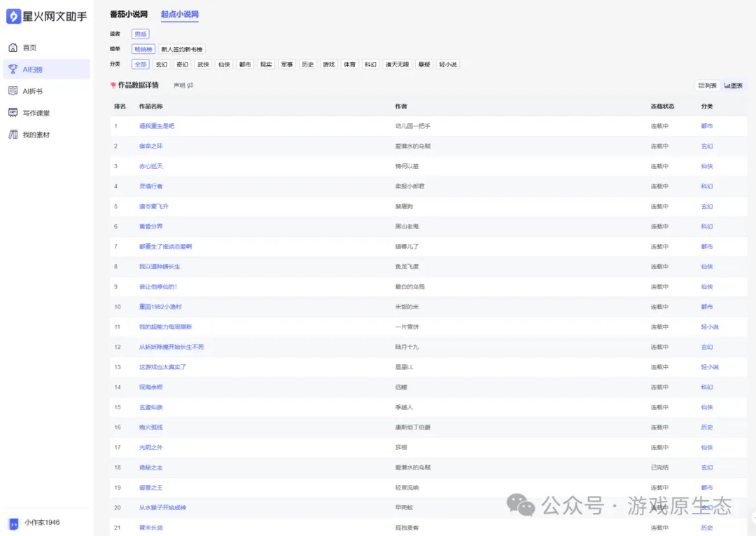Screen dimensions: 756x536
Task: Switch to 图表 chart view
Action: [734, 85]
